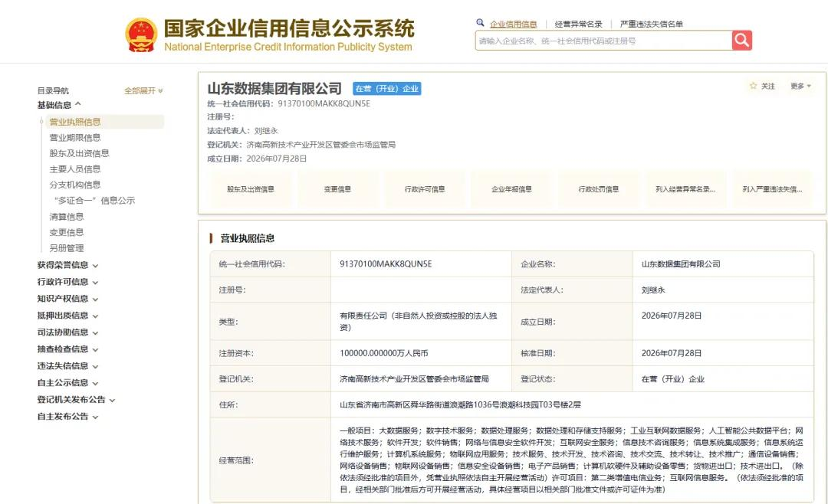
Task: Expand 登记机关发布公告 section
Action: click(x=76, y=400)
